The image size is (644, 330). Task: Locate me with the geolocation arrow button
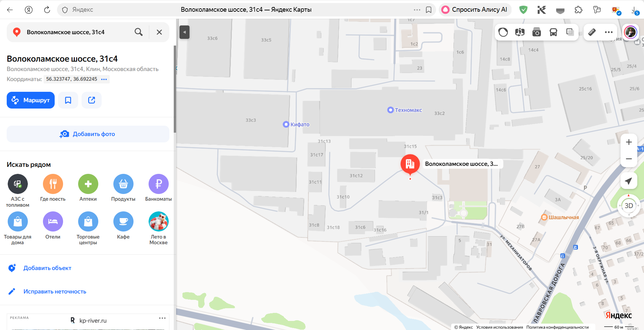click(x=629, y=181)
